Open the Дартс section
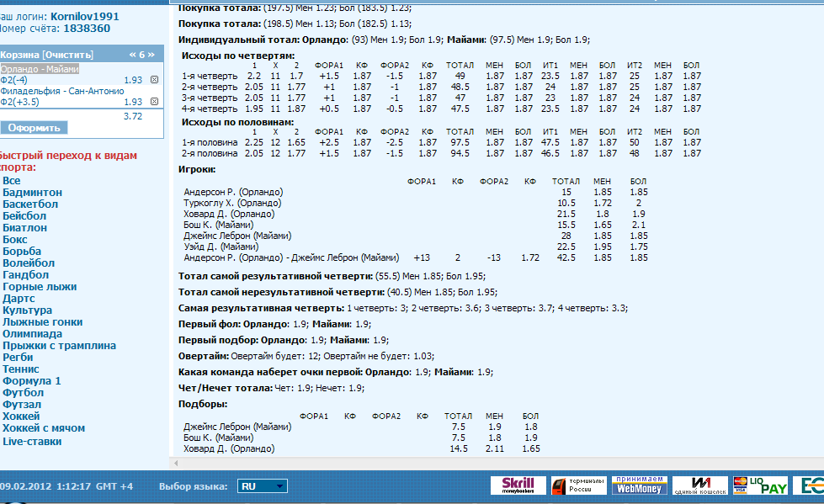 [19, 299]
